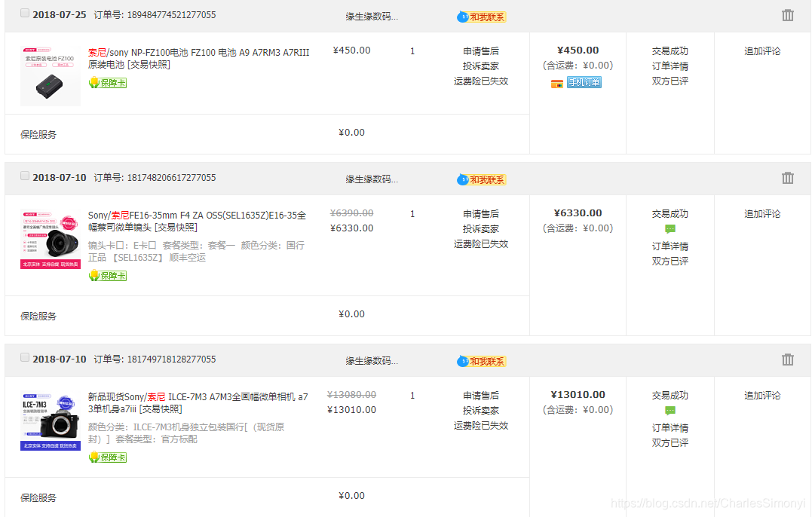812x517 pixels.
Task: Click the lens attributes text 镜头卡口: E卡口
Action: pos(122,245)
